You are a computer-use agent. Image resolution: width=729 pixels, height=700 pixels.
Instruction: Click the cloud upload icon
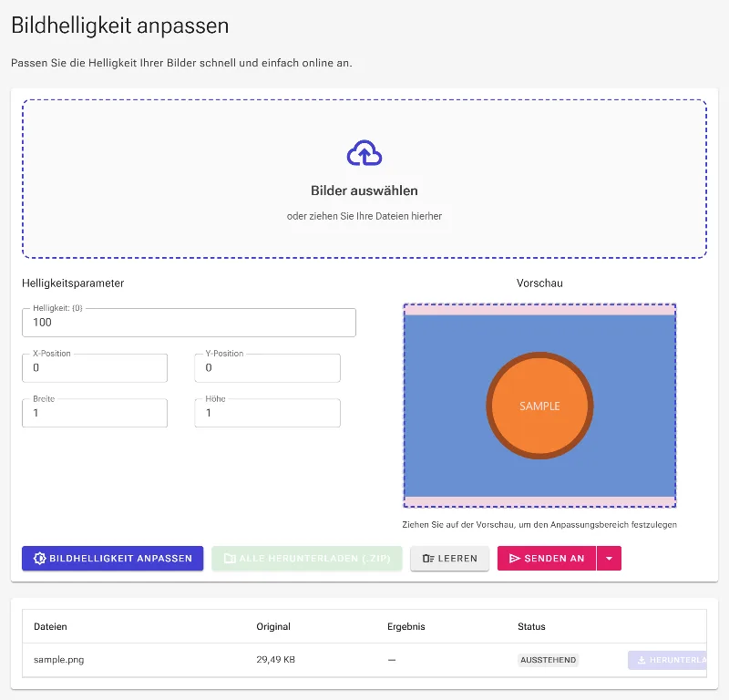364,153
